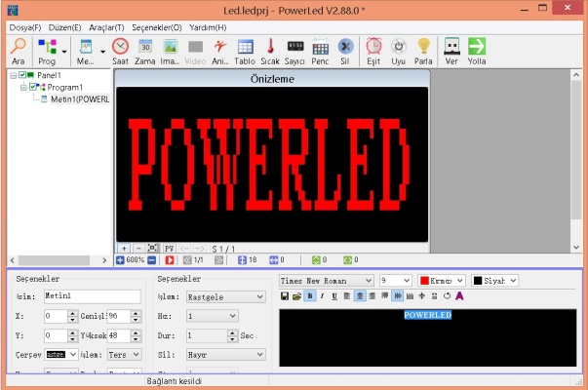Open the Yardım(H) menu

208,27
